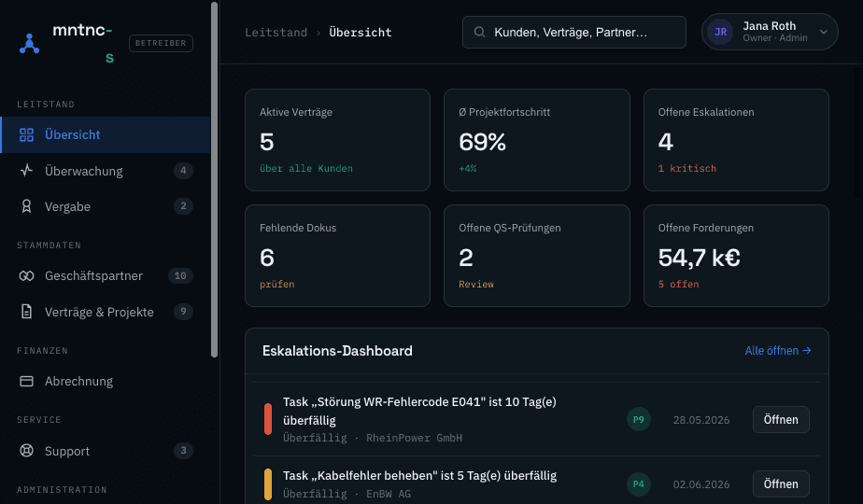Open Vergabe via its award icon

(x=26, y=206)
